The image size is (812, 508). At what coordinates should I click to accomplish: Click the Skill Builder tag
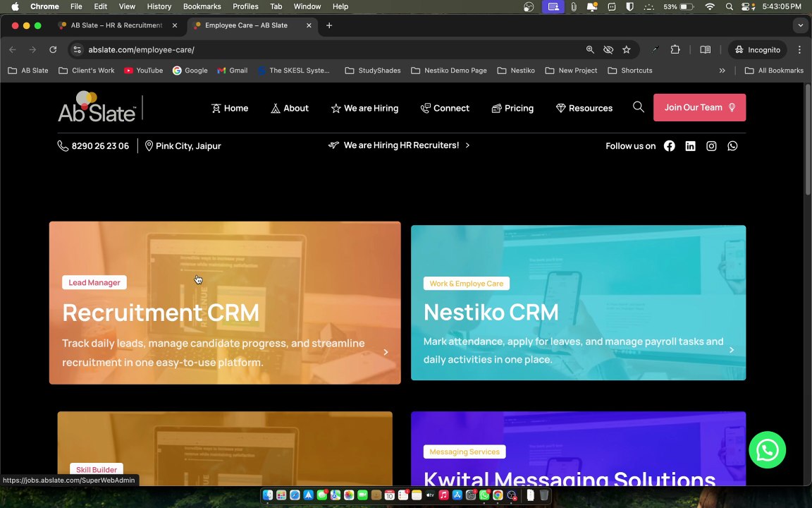pos(97,470)
